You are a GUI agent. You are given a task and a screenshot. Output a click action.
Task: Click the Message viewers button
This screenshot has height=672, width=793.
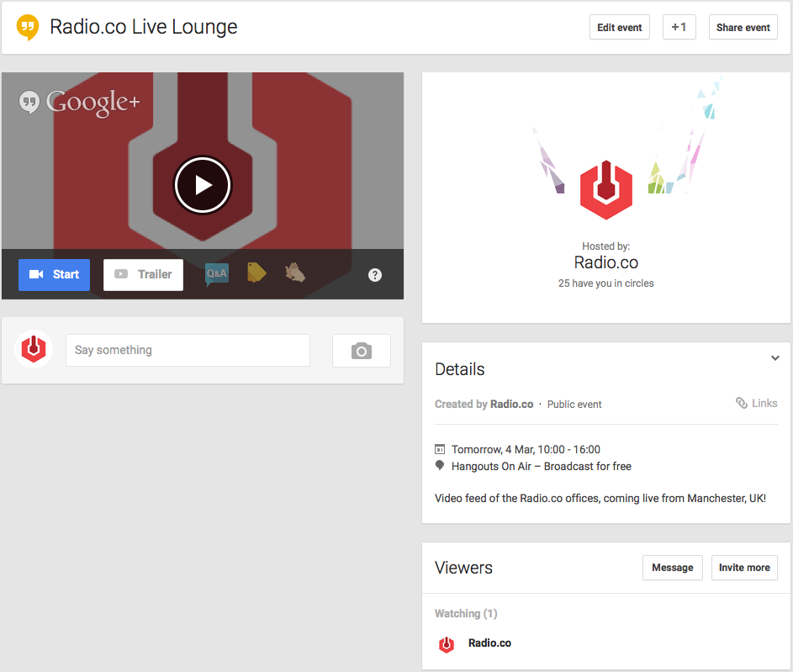673,568
